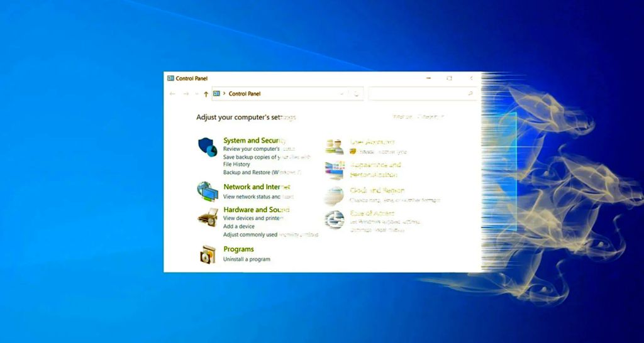Open View devices and printers link

pyautogui.click(x=253, y=218)
